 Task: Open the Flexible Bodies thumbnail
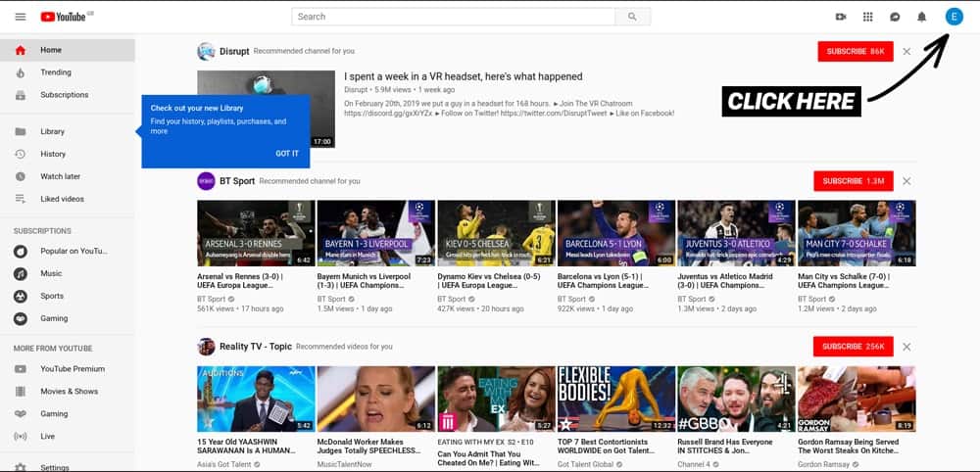click(x=616, y=400)
